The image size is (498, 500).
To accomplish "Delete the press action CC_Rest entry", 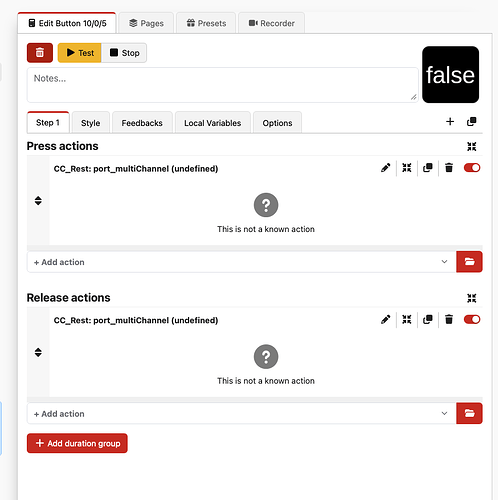I will tap(449, 168).
